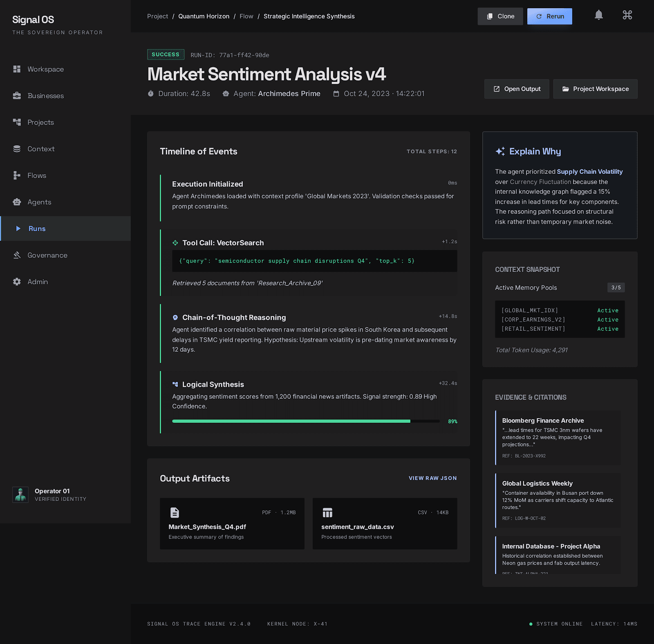Image resolution: width=654 pixels, height=644 pixels.
Task: Click the RUN-ID 77a1-ff42-90de text
Action: coord(230,55)
